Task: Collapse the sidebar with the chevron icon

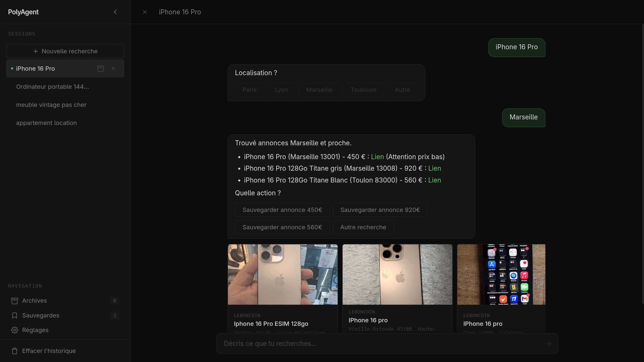Action: pos(115,12)
